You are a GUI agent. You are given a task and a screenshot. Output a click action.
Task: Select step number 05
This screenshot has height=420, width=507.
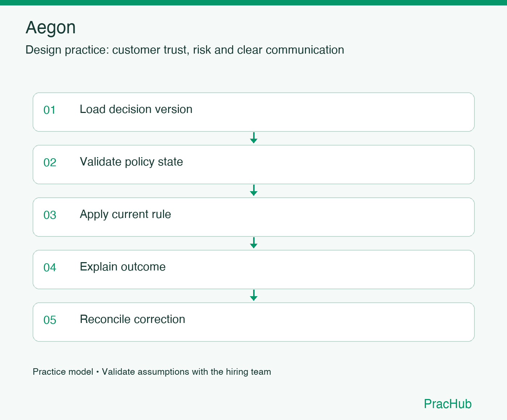coord(50,320)
